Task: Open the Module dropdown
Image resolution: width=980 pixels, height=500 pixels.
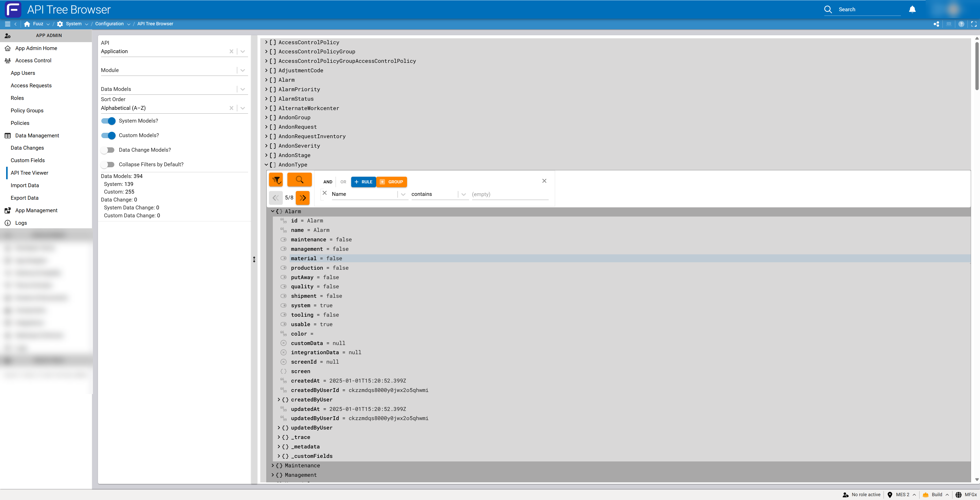Action: point(242,70)
